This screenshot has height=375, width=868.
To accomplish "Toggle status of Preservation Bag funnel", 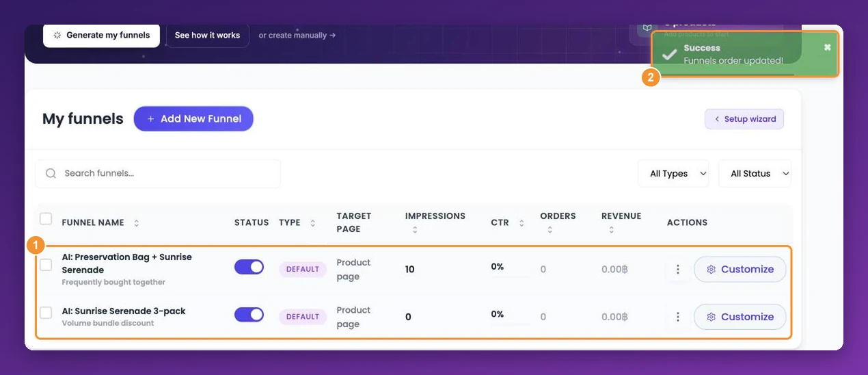I will pos(249,267).
